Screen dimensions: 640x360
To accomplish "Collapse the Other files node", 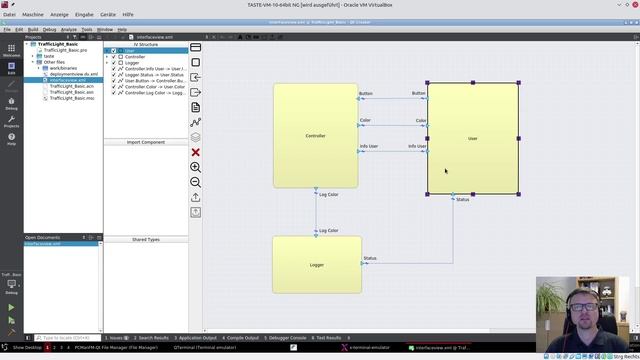I will pos(33,62).
